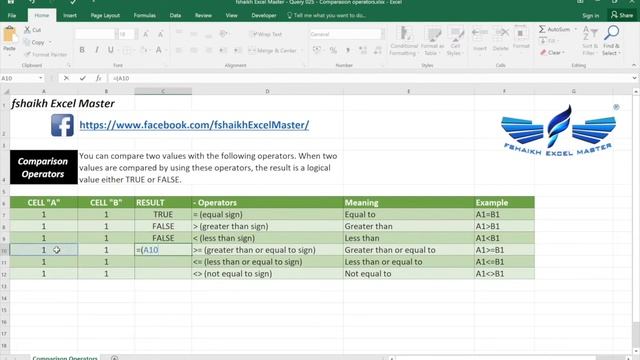Toggle Underline formatting
The image size is (640, 360).
110,50
